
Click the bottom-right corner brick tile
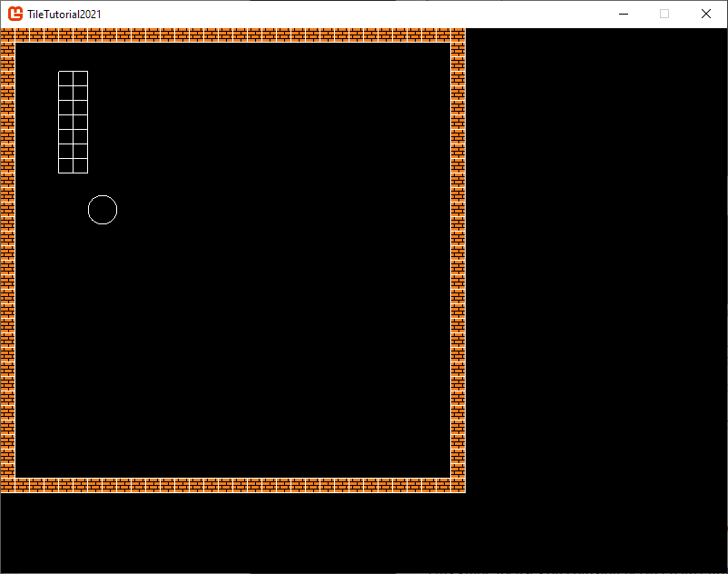coord(457,486)
